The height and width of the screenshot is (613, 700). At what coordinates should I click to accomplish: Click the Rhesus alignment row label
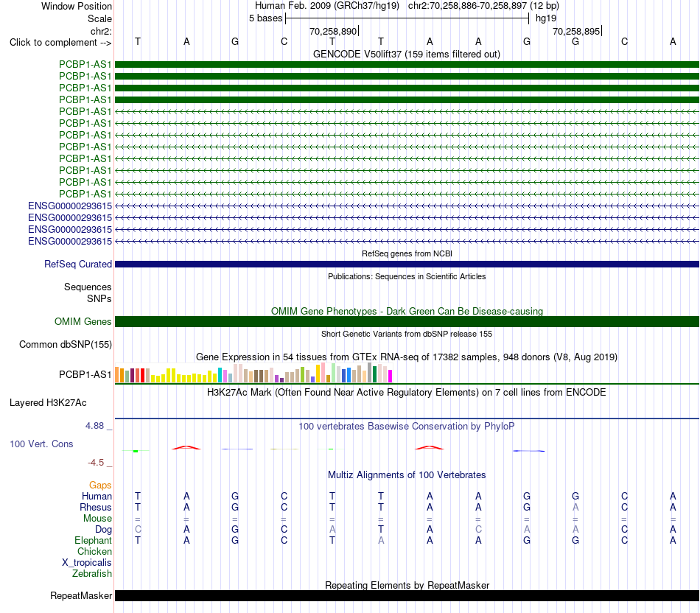(96, 508)
